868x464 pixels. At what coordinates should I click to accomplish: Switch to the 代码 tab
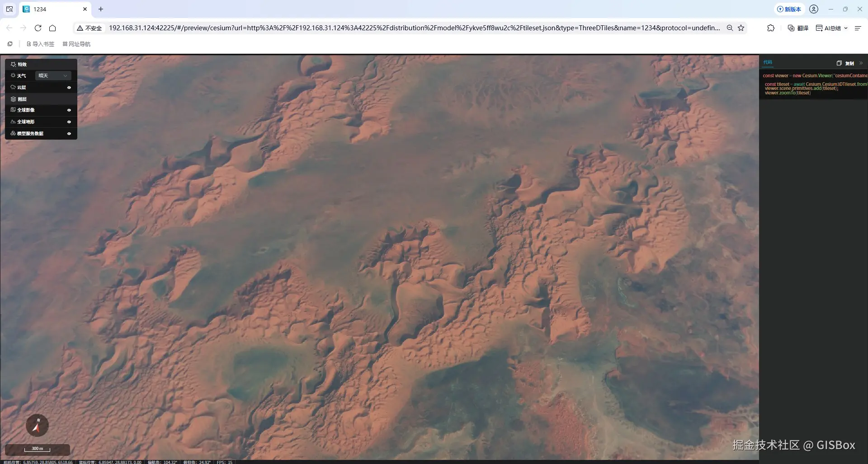coord(768,62)
